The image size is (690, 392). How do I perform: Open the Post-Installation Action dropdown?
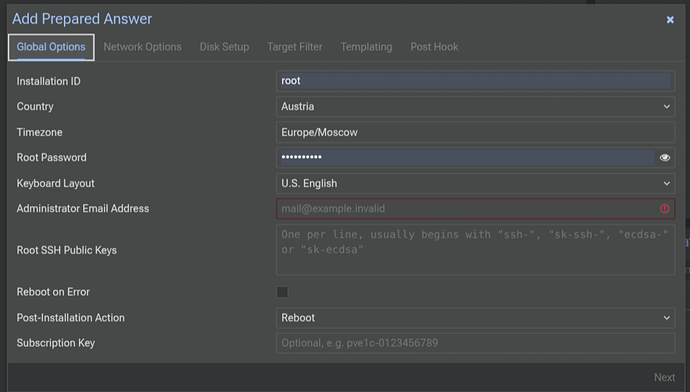tap(475, 318)
